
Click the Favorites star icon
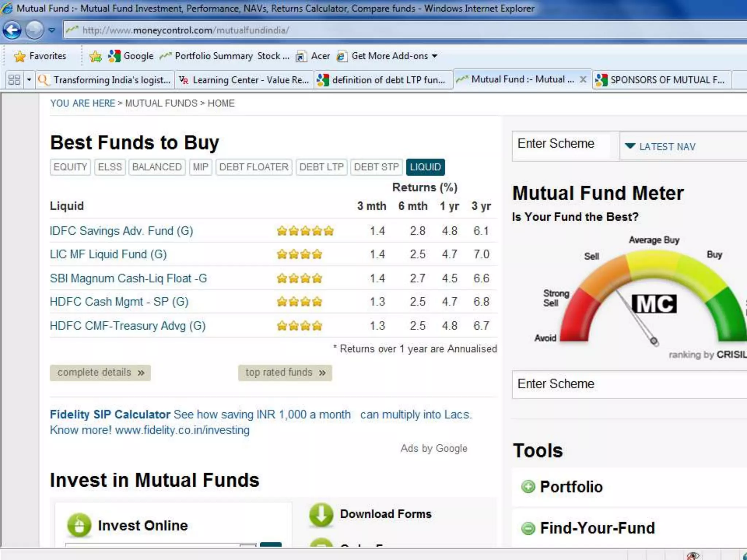click(19, 56)
